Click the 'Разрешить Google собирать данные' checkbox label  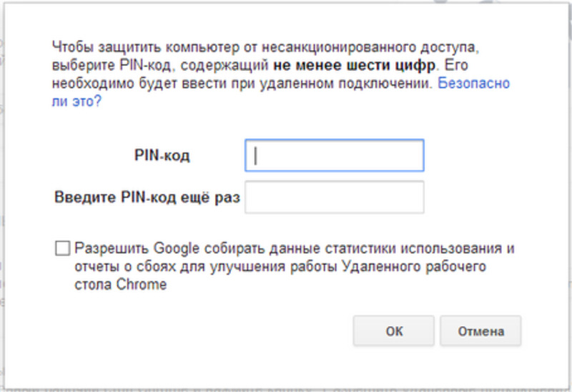click(x=295, y=266)
